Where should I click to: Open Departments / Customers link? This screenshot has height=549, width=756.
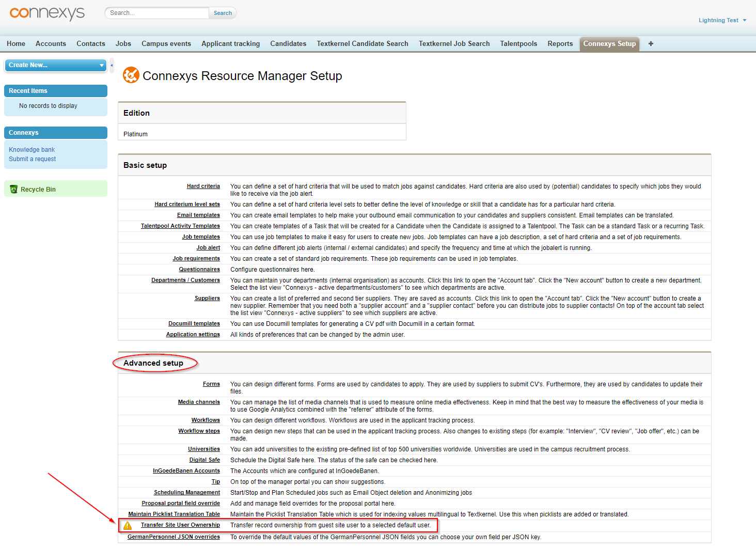185,280
